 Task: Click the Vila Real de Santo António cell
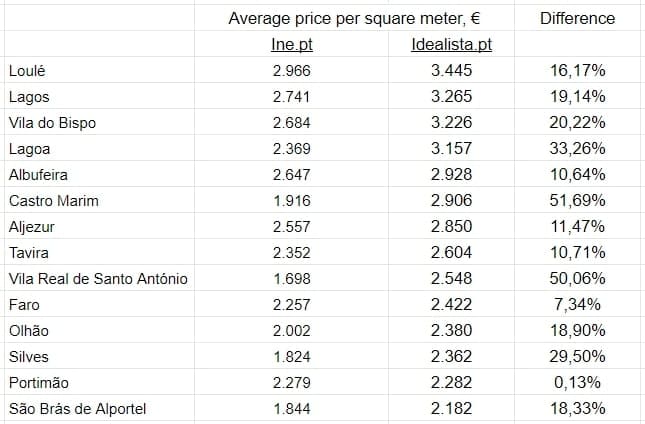(97, 279)
